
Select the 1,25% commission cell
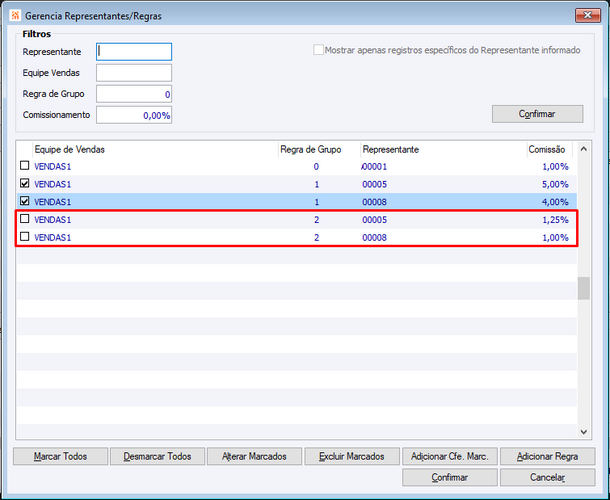555,220
